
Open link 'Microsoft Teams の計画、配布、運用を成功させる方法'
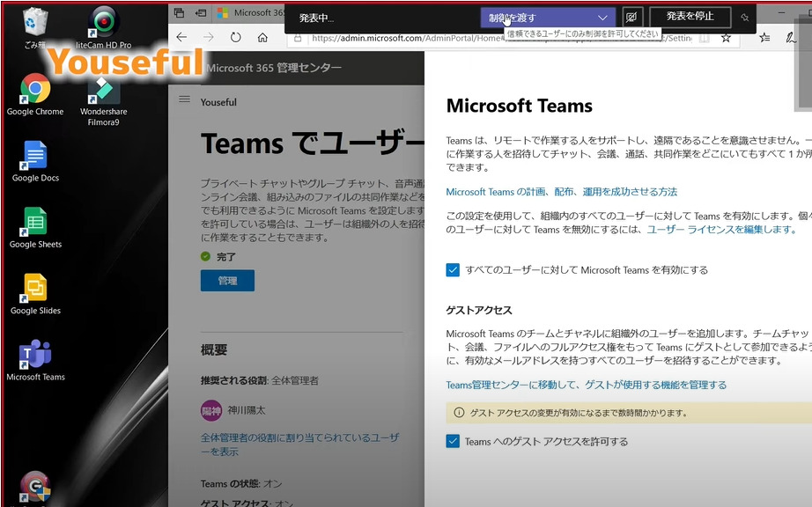[x=561, y=192]
